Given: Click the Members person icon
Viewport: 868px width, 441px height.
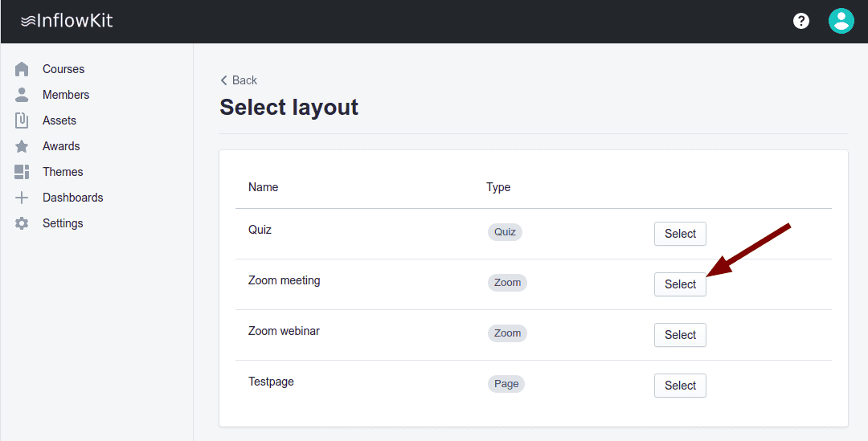Looking at the screenshot, I should pyautogui.click(x=22, y=95).
